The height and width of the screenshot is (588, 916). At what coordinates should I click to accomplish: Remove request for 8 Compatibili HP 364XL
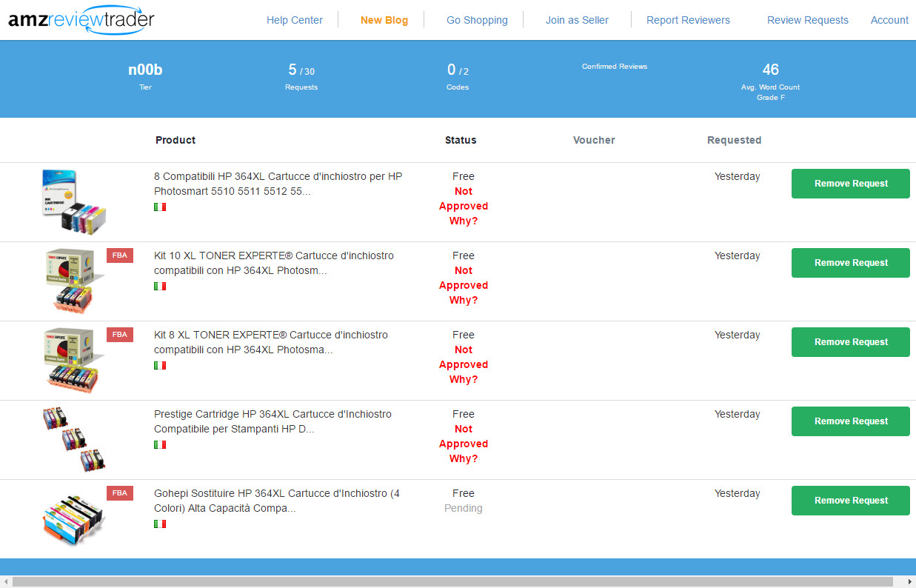tap(851, 184)
